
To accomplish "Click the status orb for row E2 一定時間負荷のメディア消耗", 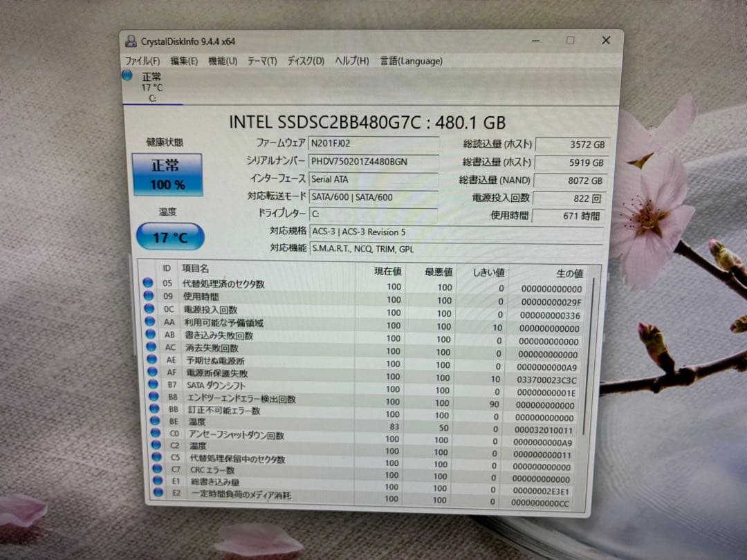I will (158, 492).
